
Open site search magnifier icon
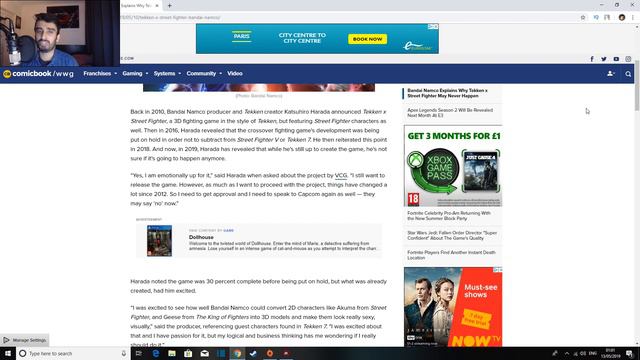(628, 74)
